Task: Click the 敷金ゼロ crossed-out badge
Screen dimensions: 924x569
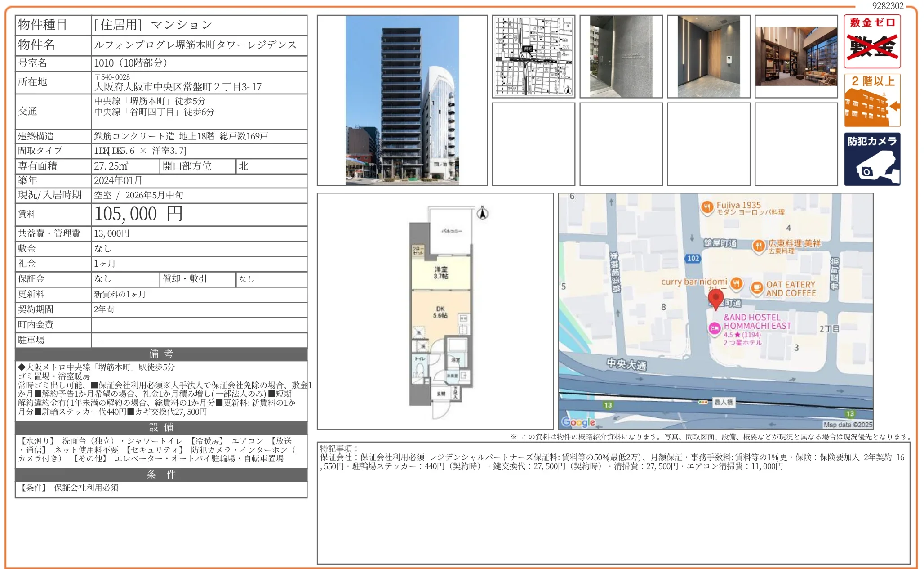Action: coord(872,42)
